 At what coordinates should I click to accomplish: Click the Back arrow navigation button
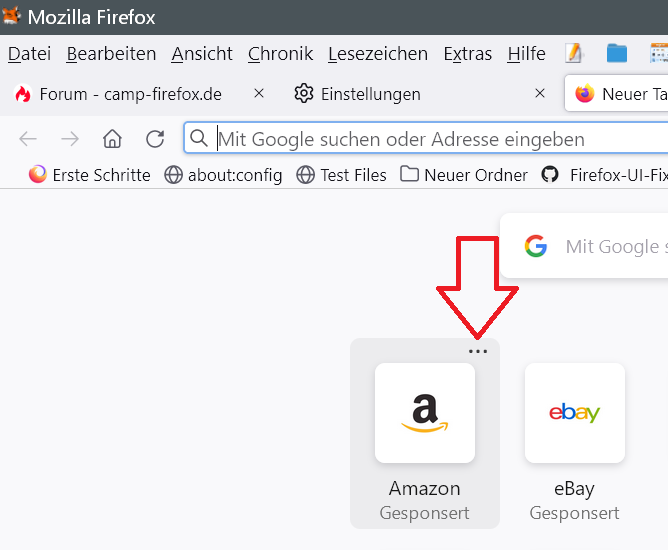pos(28,139)
